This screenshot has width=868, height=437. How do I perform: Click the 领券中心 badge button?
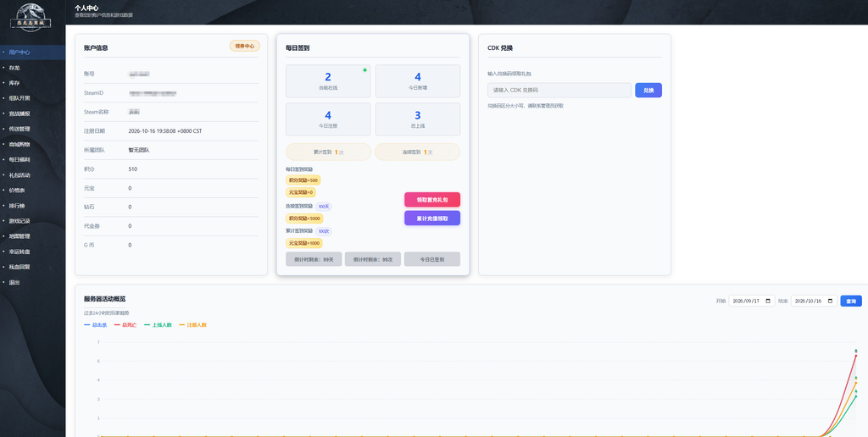point(245,46)
